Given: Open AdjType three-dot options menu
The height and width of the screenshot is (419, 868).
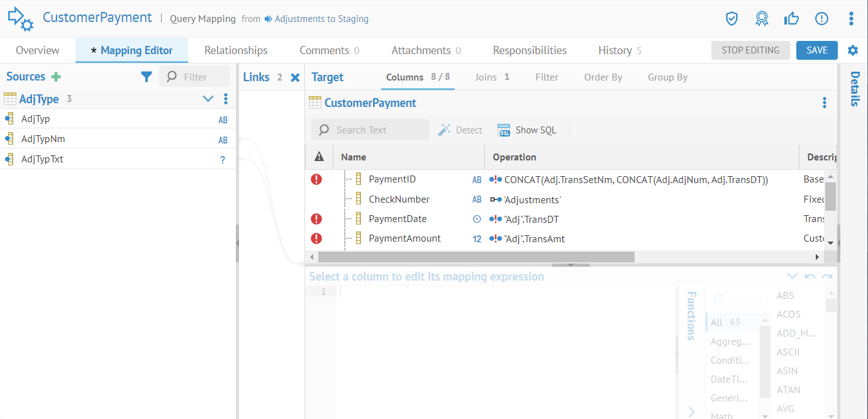Looking at the screenshot, I should pyautogui.click(x=226, y=99).
